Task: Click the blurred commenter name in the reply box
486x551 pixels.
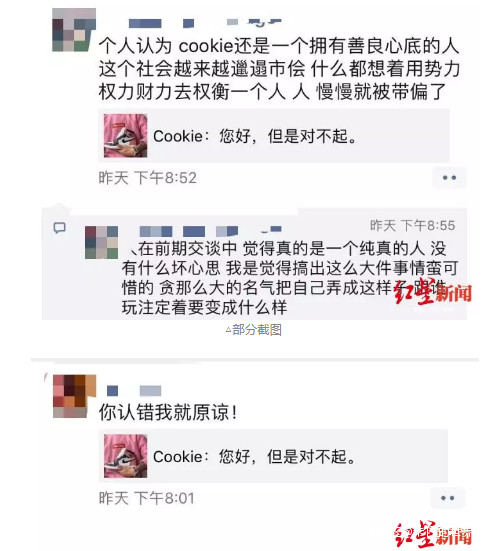Action: click(210, 231)
